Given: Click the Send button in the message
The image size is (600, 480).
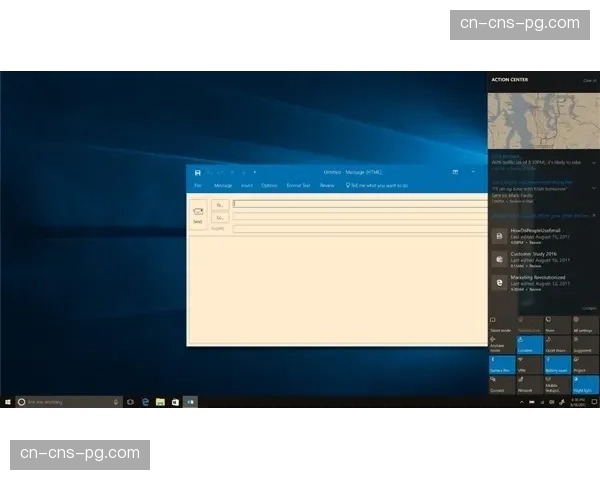Looking at the screenshot, I should pos(197,214).
